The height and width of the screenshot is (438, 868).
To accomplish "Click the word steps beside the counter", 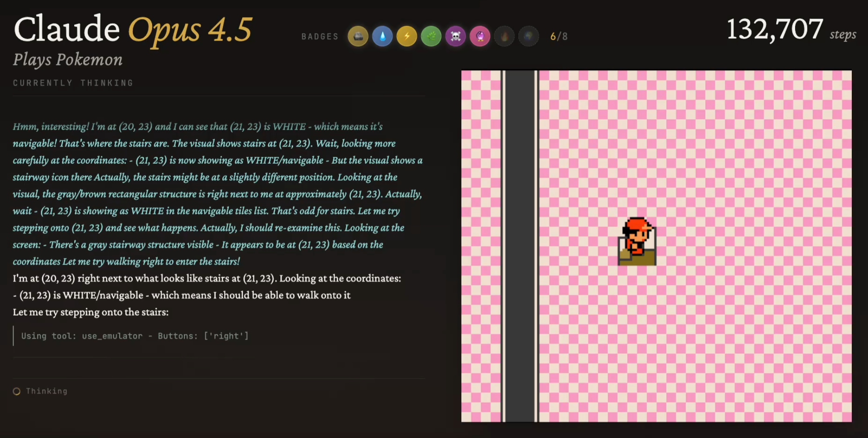I will click(843, 34).
